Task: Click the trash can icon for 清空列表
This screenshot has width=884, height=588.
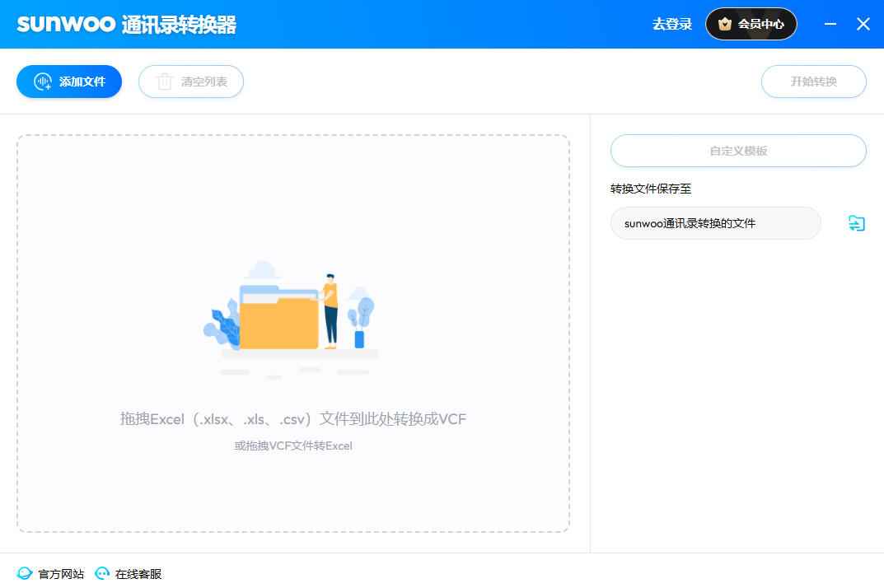Action: point(165,82)
